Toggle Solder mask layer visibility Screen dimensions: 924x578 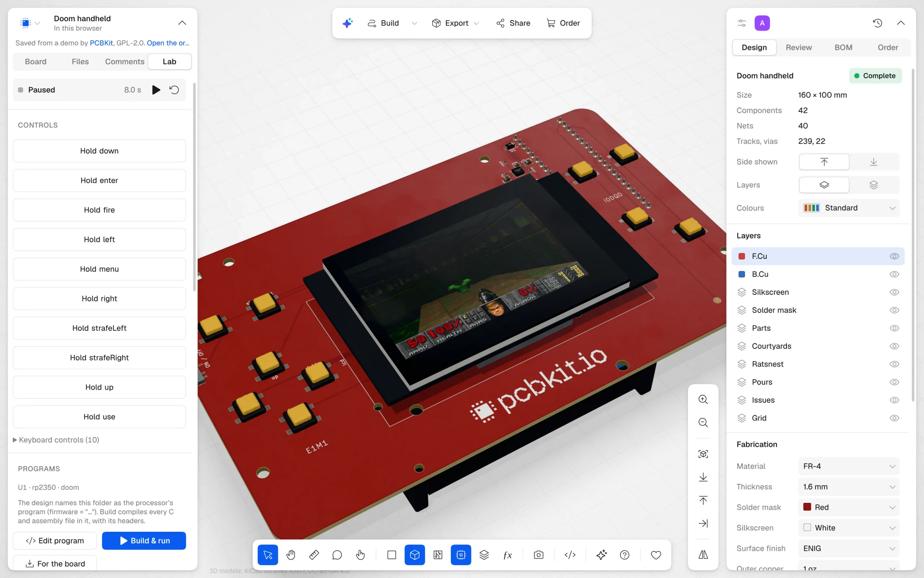click(x=894, y=310)
